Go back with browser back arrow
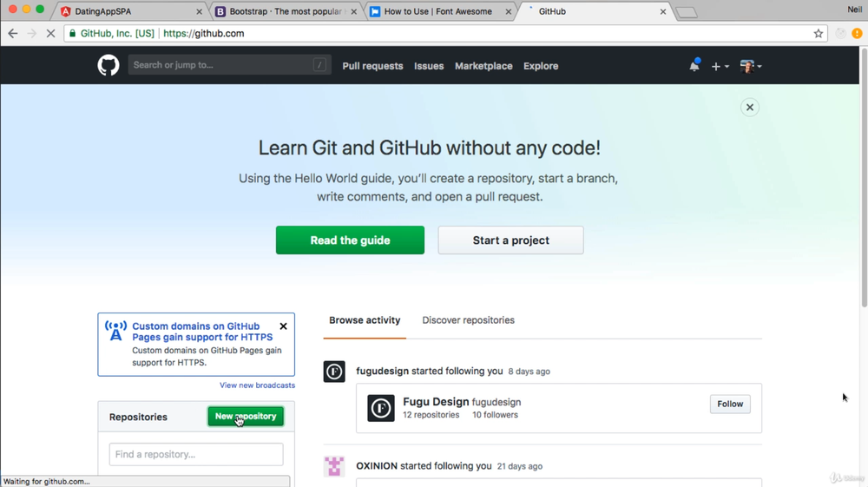 tap(13, 33)
